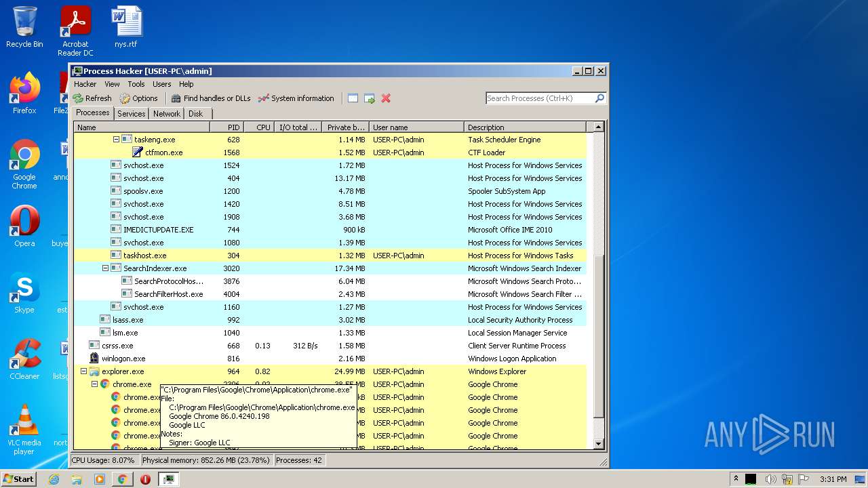Sort by the I/O total column header

click(x=298, y=127)
